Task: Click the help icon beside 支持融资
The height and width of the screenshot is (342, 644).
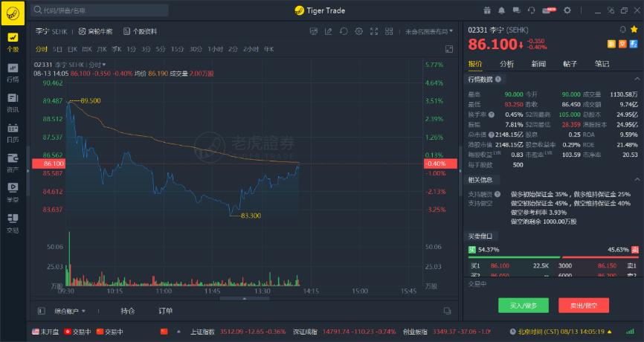Action: [x=498, y=194]
